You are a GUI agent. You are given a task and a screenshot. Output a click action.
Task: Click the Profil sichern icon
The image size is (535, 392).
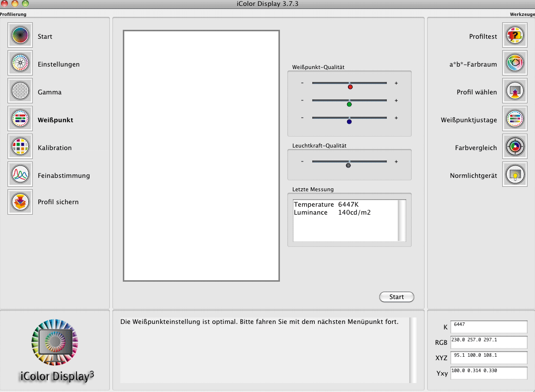[20, 202]
